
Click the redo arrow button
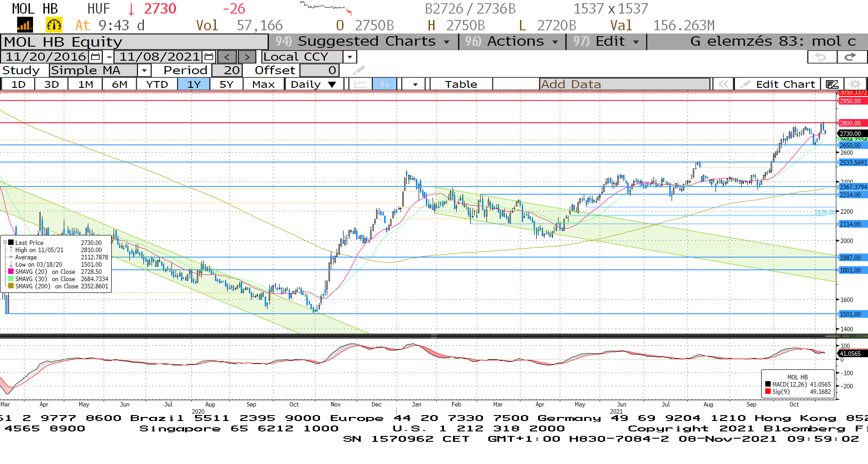(x=851, y=57)
